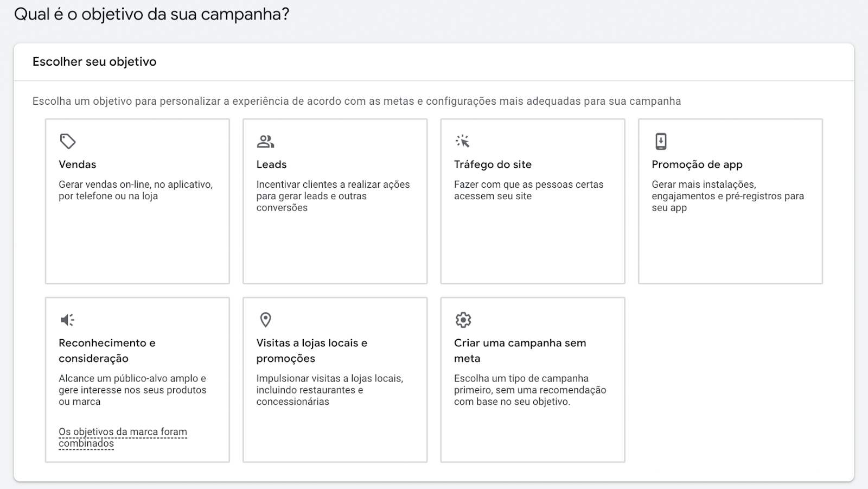Click the Vendas price tag icon
The image size is (868, 489).
68,142
